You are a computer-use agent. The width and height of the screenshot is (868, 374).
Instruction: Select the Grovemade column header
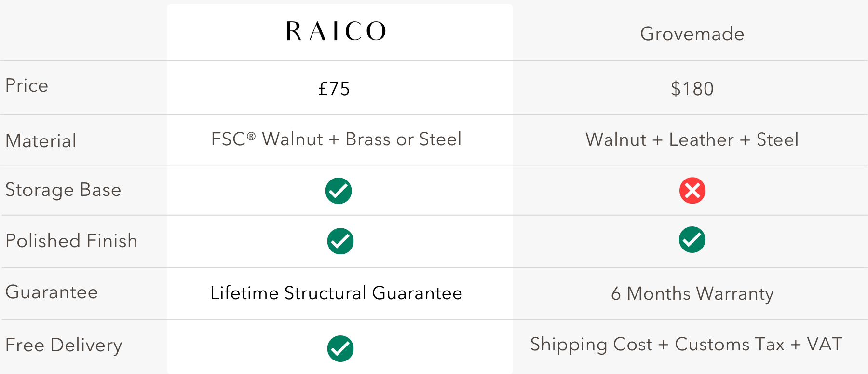692,34
